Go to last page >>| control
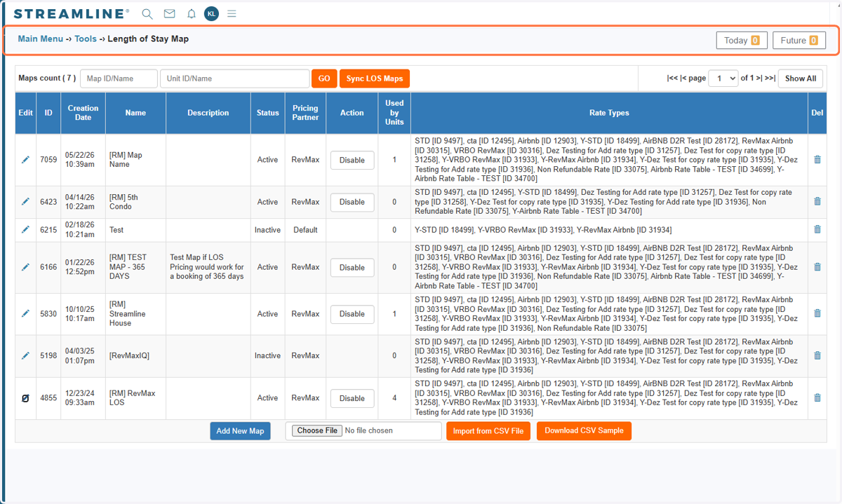This screenshot has width=842, height=504. (770, 79)
